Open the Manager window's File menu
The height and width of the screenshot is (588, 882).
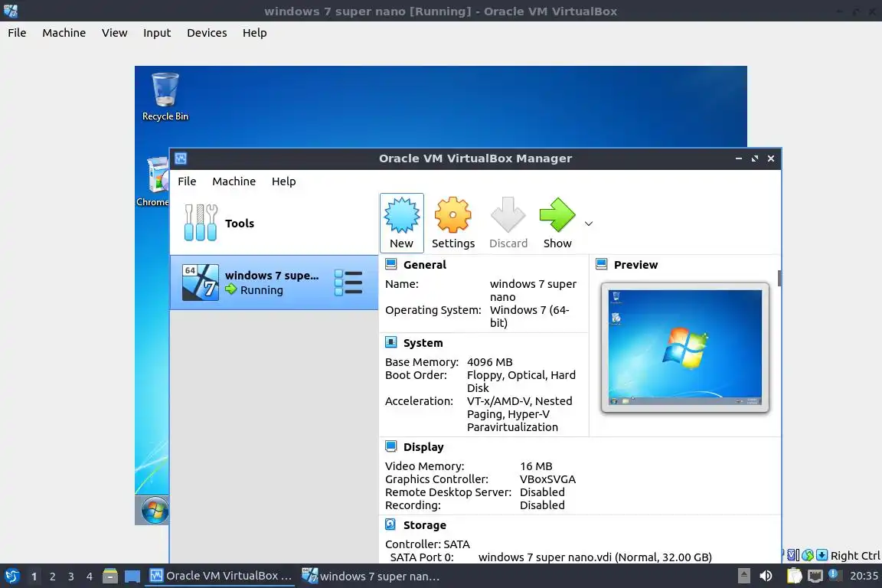[187, 181]
